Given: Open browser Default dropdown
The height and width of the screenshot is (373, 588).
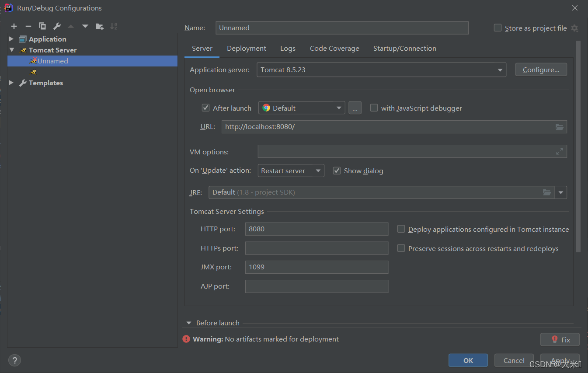Looking at the screenshot, I should coord(302,108).
